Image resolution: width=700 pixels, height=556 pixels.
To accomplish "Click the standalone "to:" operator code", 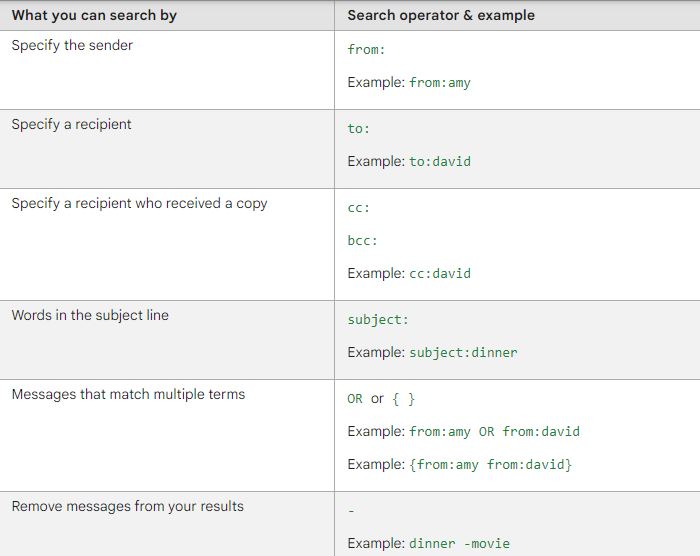I will [358, 129].
